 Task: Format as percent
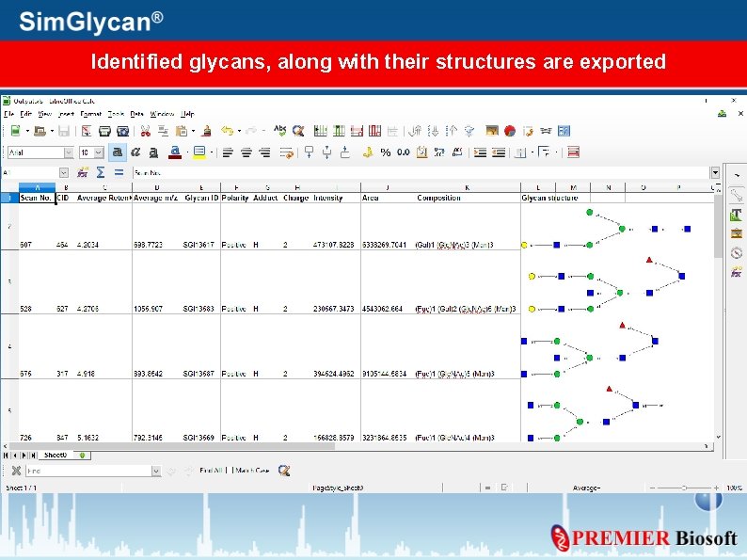[x=386, y=152]
